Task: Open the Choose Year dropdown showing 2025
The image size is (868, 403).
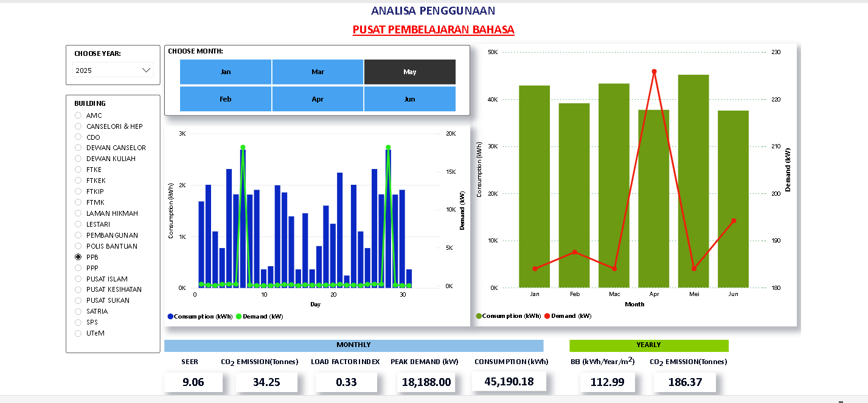Action: click(113, 71)
